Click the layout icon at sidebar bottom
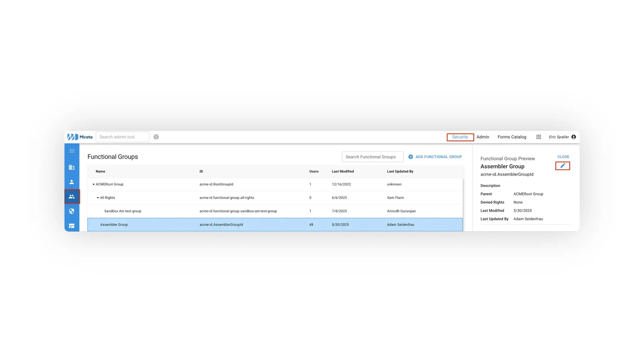The width and height of the screenshot is (644, 362). tap(72, 226)
